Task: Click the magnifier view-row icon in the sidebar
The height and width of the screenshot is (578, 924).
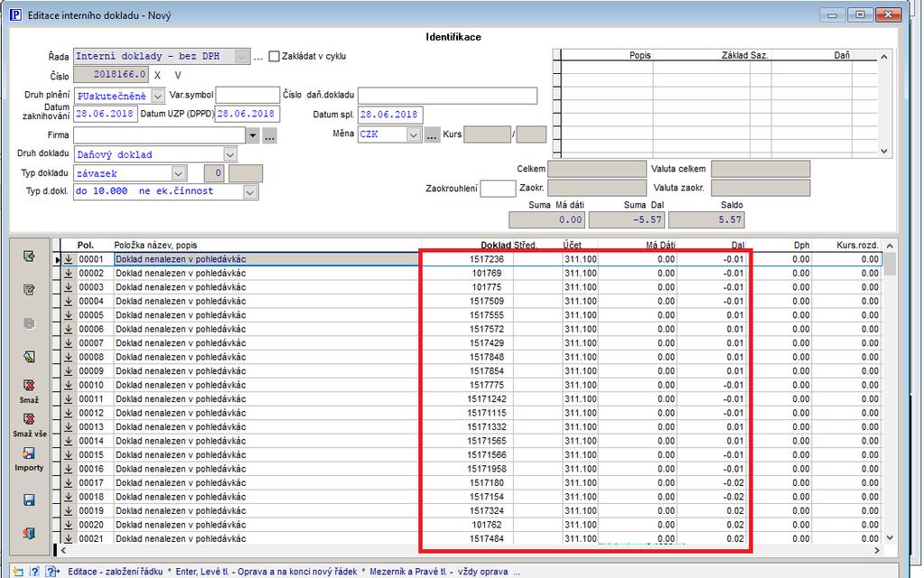Action: (x=29, y=357)
